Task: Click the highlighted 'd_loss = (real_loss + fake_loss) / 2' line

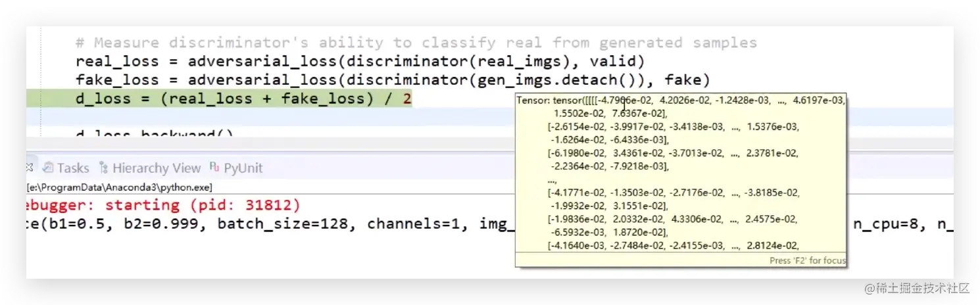Action: tap(243, 99)
